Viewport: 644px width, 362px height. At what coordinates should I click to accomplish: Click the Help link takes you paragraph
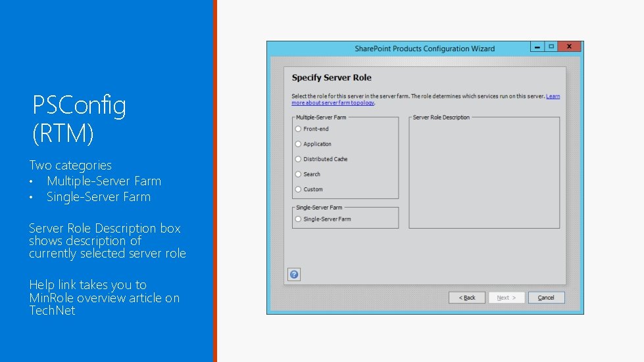coord(105,298)
